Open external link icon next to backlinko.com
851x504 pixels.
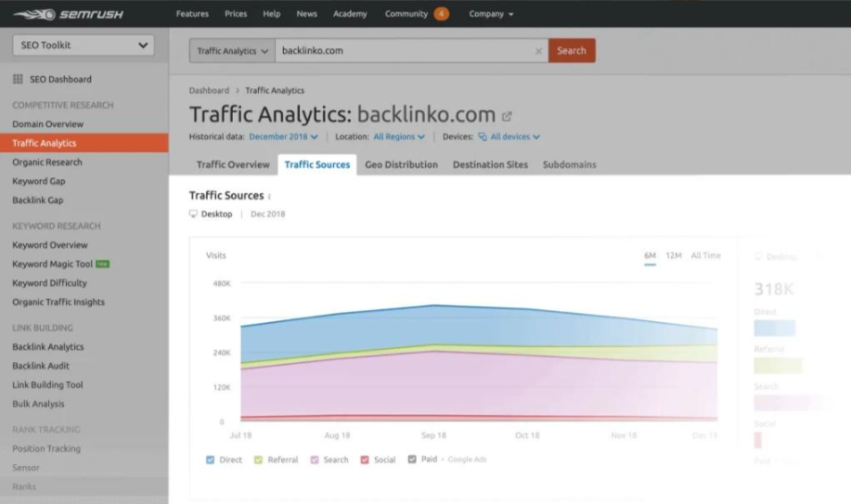pyautogui.click(x=507, y=117)
